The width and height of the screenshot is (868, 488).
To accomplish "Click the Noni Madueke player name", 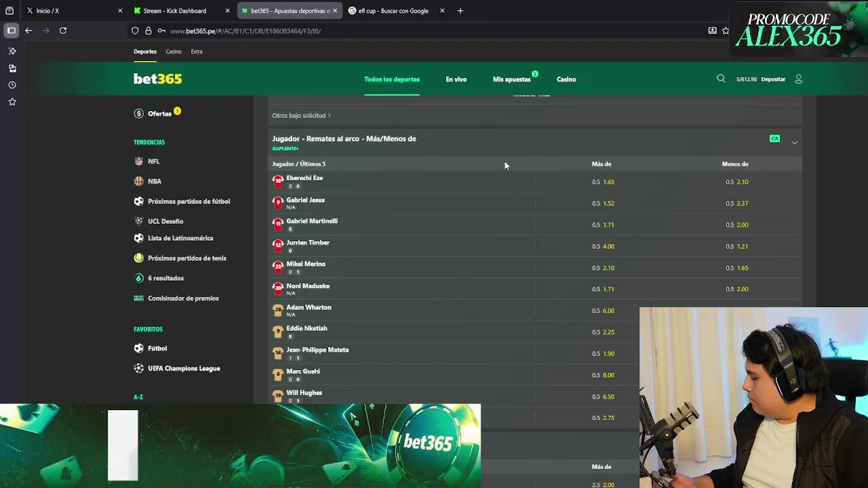I will click(308, 285).
